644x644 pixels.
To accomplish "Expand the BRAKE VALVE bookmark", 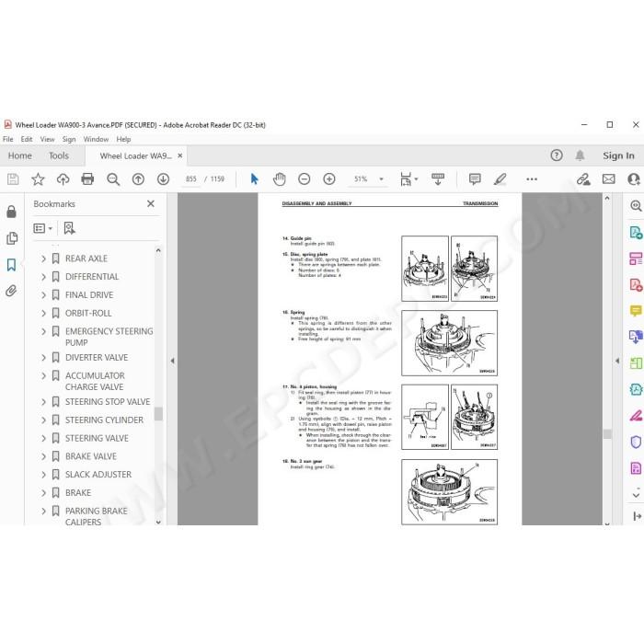I will tap(43, 456).
